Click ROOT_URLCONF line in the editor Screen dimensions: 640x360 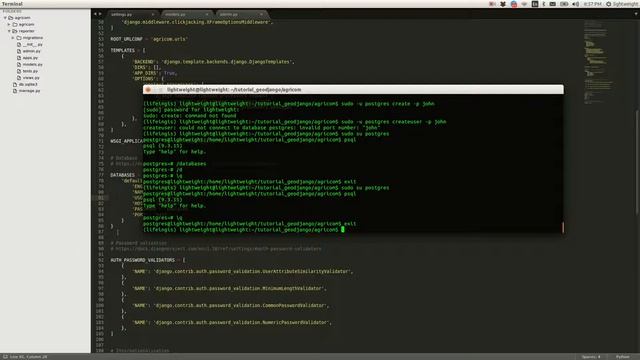[x=149, y=39]
